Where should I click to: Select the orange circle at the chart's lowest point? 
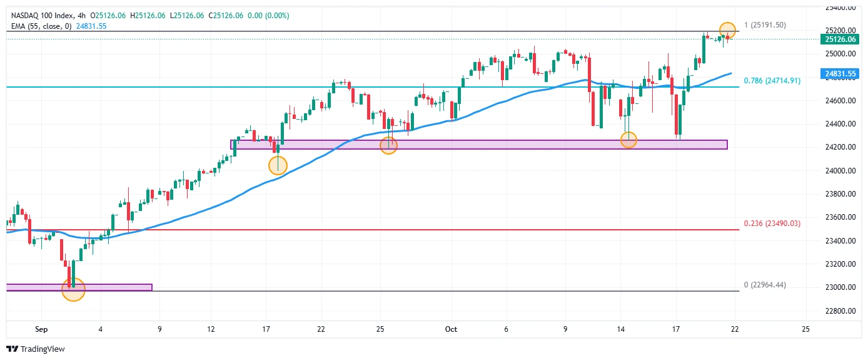coord(73,289)
